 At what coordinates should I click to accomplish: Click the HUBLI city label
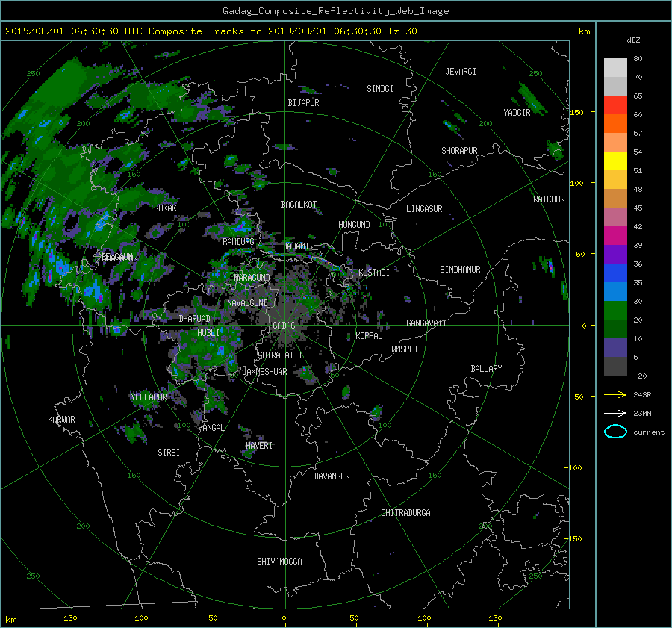pyautogui.click(x=208, y=333)
